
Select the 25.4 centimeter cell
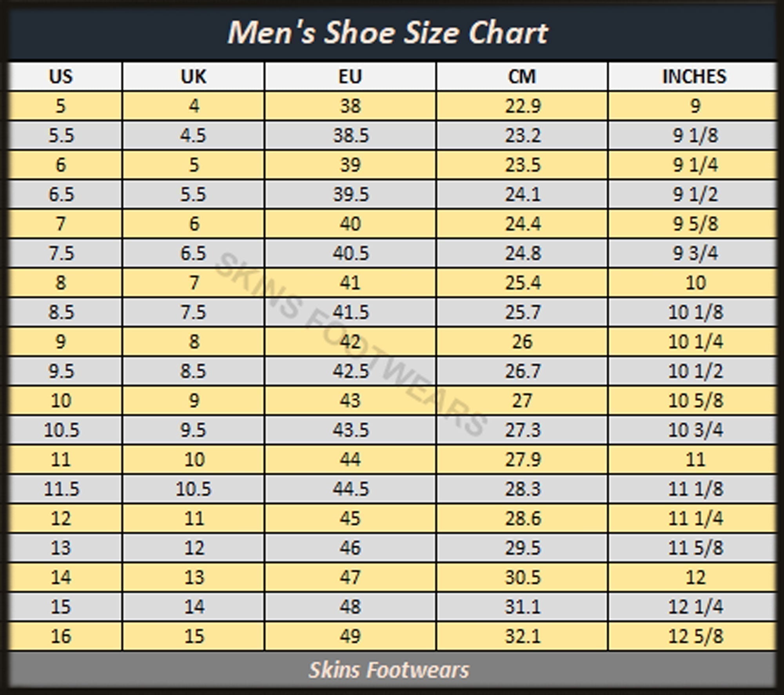click(x=523, y=283)
